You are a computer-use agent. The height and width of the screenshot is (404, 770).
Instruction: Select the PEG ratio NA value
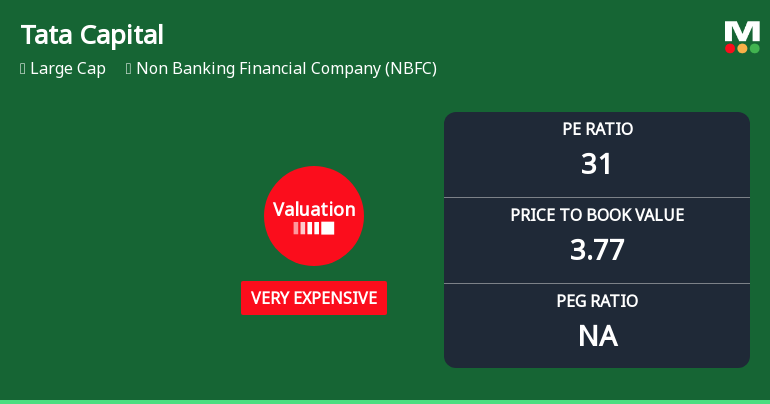597,336
